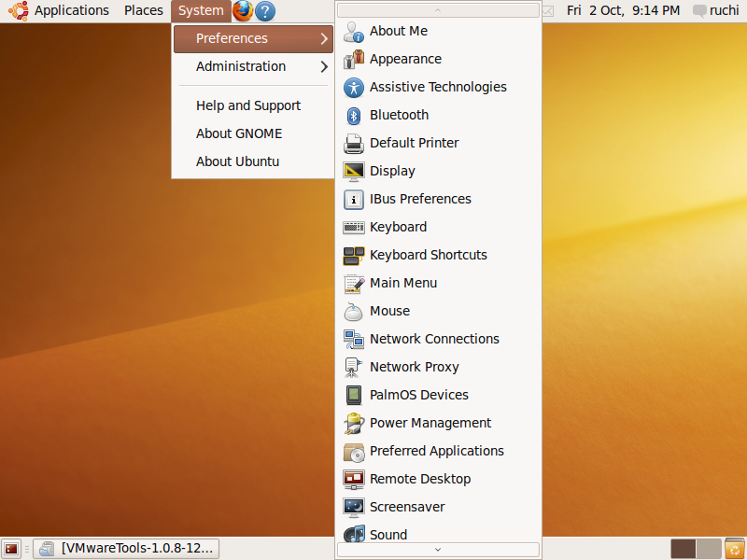747x560 pixels.
Task: Click the Remote Desktop icon
Action: [x=354, y=480]
